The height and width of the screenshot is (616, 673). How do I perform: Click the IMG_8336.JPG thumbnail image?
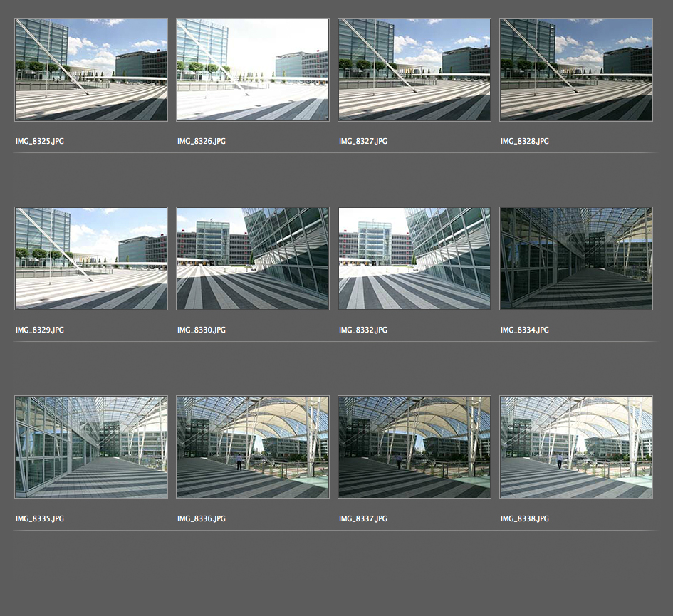click(253, 447)
